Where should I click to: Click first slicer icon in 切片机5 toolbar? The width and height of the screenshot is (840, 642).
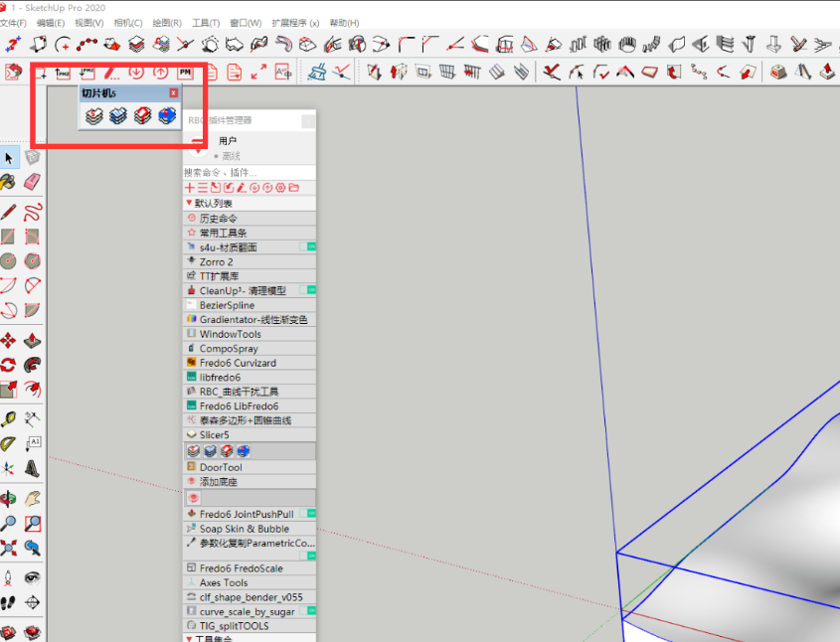coord(94,115)
